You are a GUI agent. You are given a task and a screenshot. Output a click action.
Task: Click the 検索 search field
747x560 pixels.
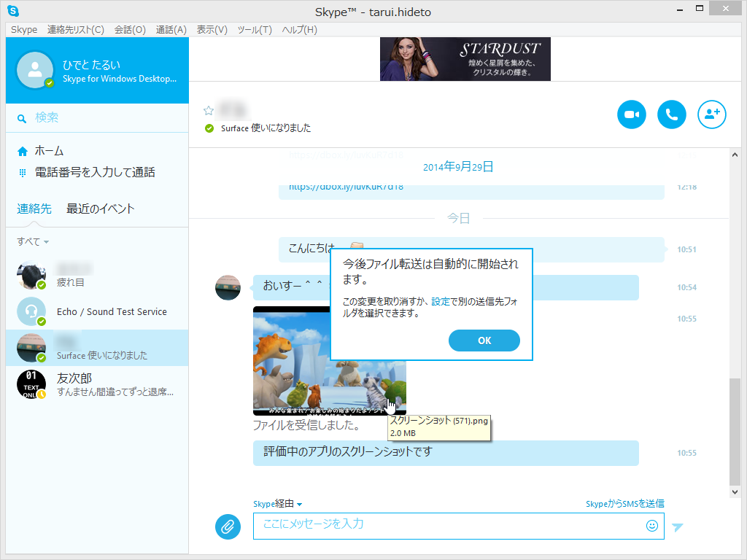(x=97, y=117)
